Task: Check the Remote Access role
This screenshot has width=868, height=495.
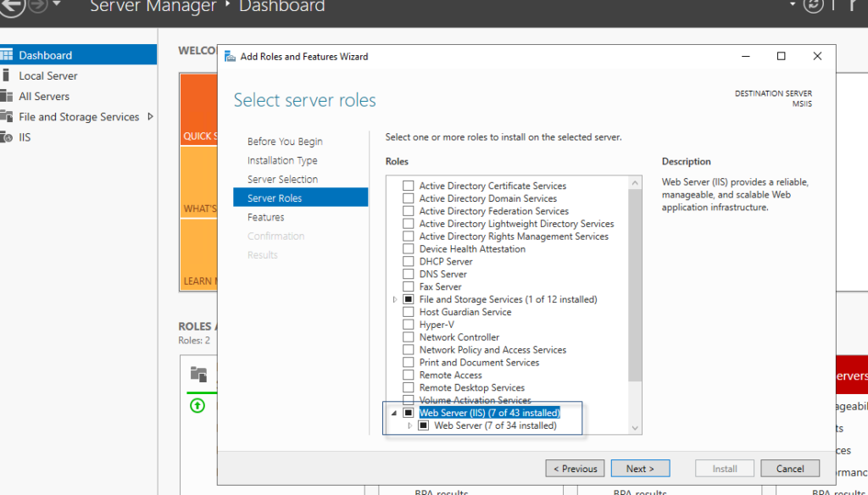Action: tap(408, 375)
